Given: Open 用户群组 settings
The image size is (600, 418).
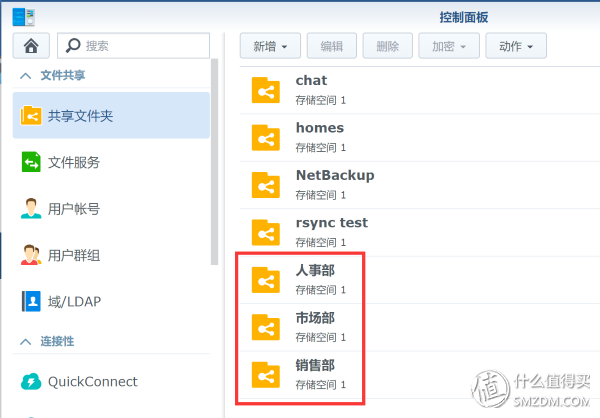Looking at the screenshot, I should pos(111,255).
